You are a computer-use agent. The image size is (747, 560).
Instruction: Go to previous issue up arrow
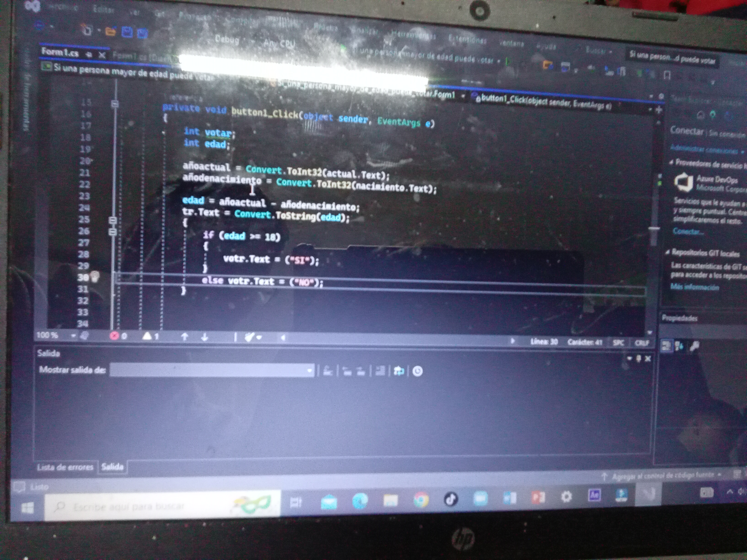(x=184, y=337)
